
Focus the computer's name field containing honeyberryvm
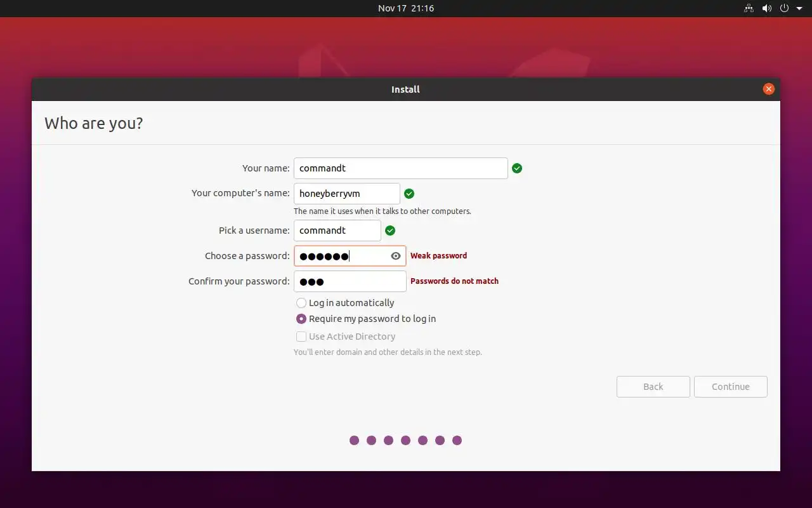pyautogui.click(x=347, y=194)
